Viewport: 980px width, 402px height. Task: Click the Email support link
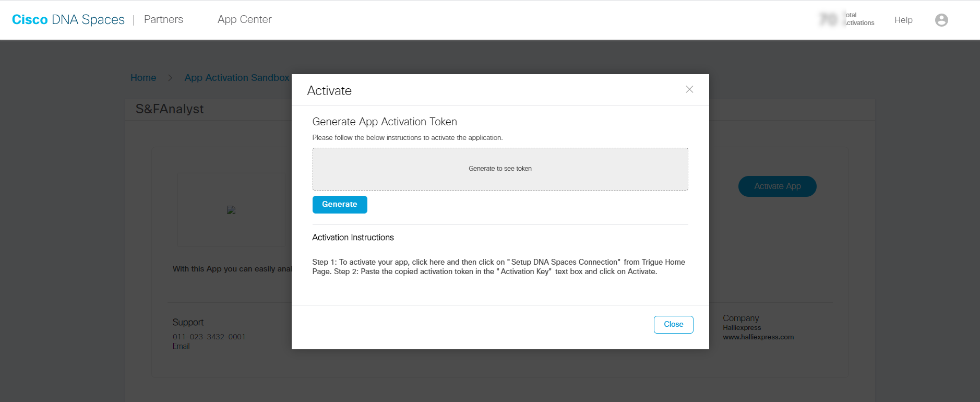tap(181, 346)
